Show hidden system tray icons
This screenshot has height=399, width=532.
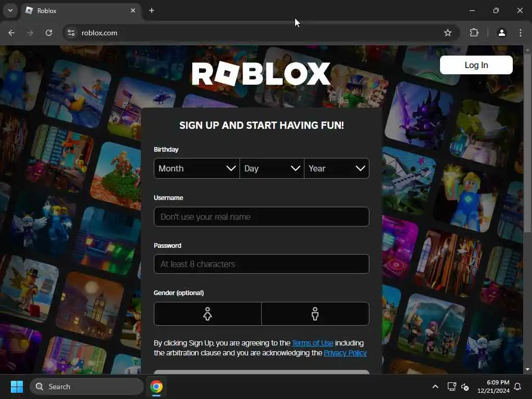point(435,387)
